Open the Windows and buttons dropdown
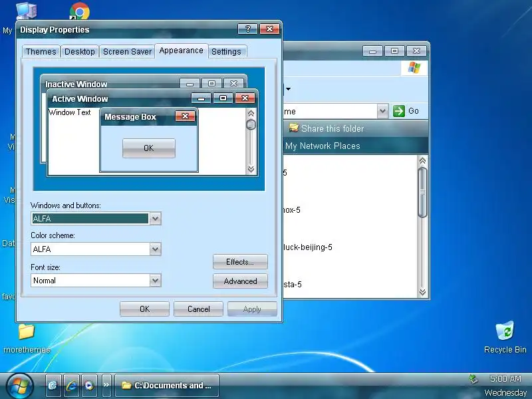 (155, 219)
